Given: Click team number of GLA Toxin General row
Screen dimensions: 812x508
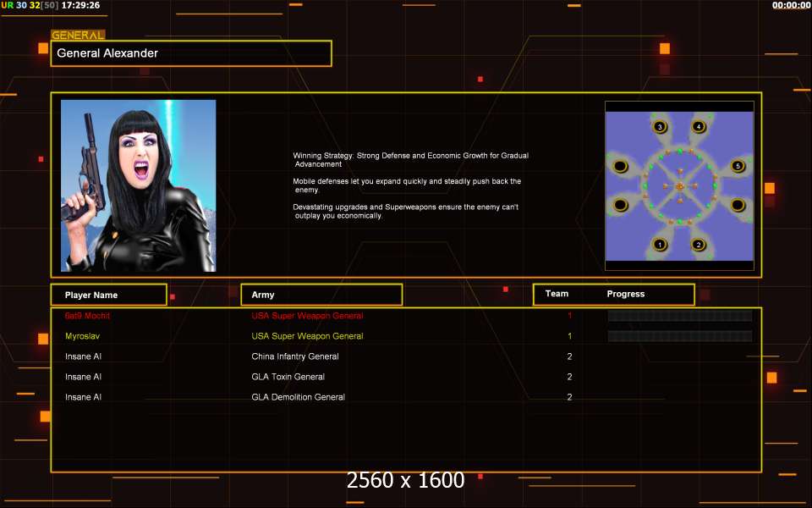Looking at the screenshot, I should point(569,376).
